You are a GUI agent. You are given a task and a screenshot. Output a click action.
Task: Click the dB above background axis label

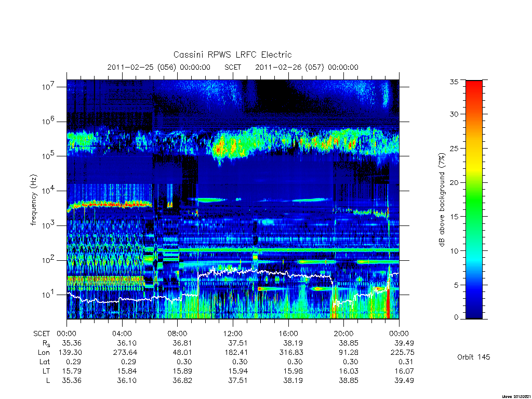click(442, 200)
